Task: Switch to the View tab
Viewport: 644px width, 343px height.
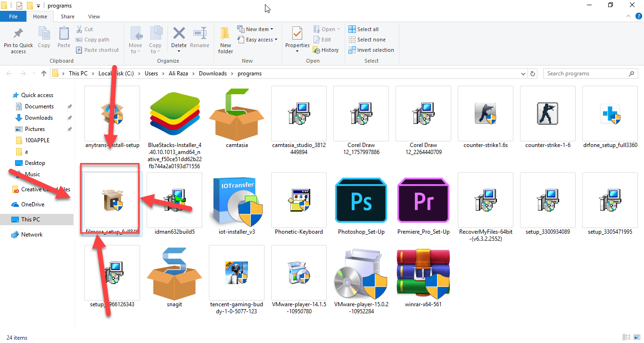Action: [93, 16]
